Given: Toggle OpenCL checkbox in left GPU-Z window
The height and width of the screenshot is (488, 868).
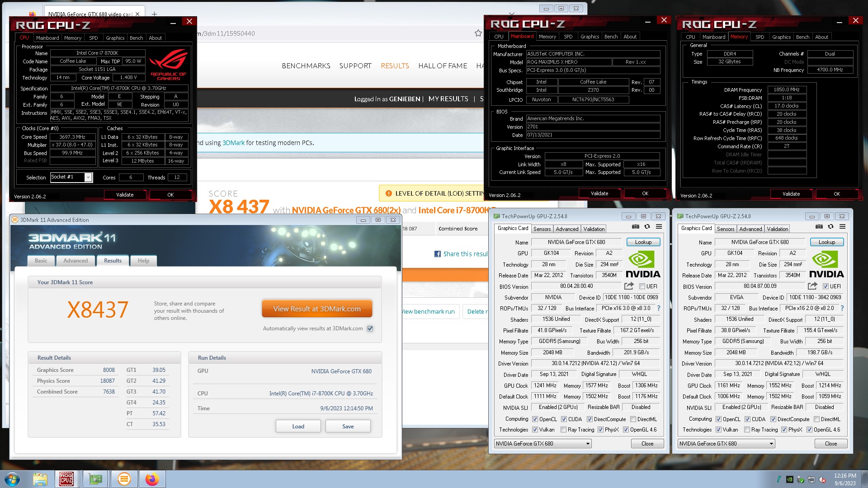Looking at the screenshot, I should (x=535, y=419).
